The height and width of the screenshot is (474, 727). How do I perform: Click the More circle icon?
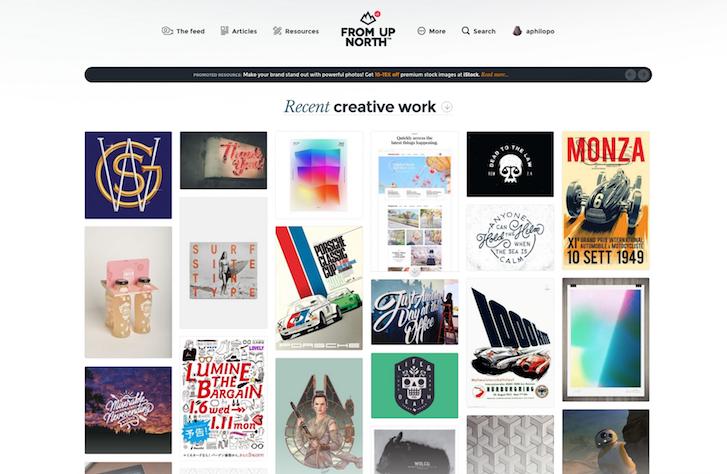click(421, 31)
